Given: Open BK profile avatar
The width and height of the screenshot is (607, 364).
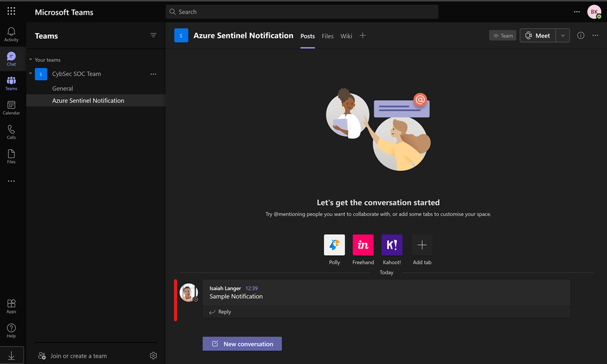Looking at the screenshot, I should click(594, 12).
